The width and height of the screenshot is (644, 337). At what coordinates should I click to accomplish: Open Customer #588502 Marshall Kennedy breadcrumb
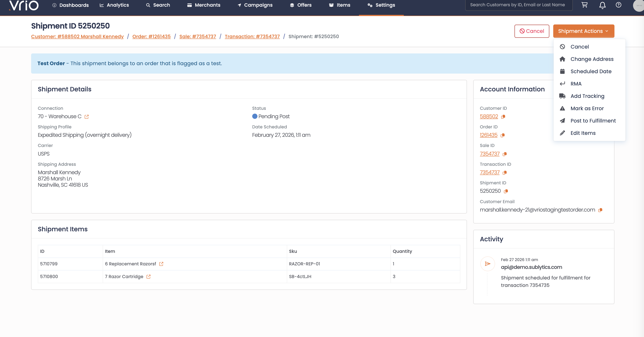coord(77,37)
